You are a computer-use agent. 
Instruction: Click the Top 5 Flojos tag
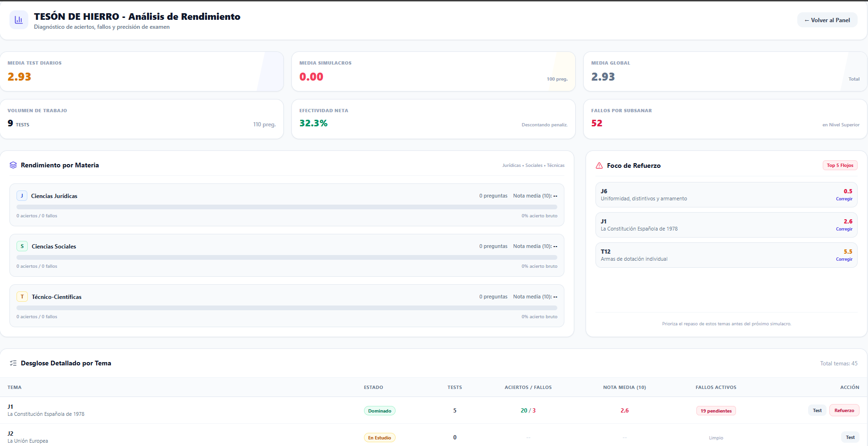(840, 165)
